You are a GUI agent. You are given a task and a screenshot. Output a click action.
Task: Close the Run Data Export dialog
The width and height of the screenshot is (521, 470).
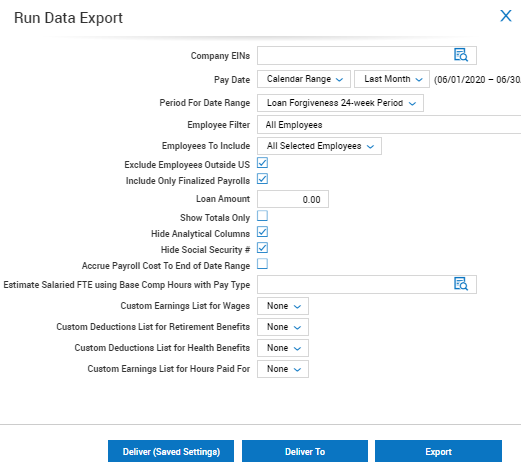pos(506,16)
